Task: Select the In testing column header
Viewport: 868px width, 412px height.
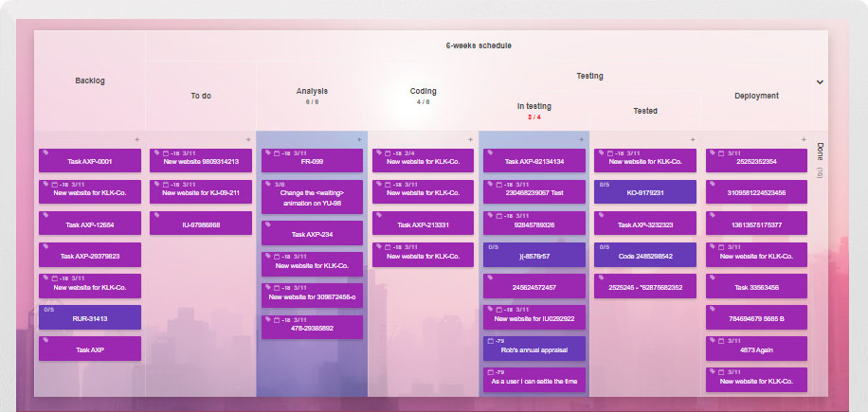Action: tap(534, 106)
